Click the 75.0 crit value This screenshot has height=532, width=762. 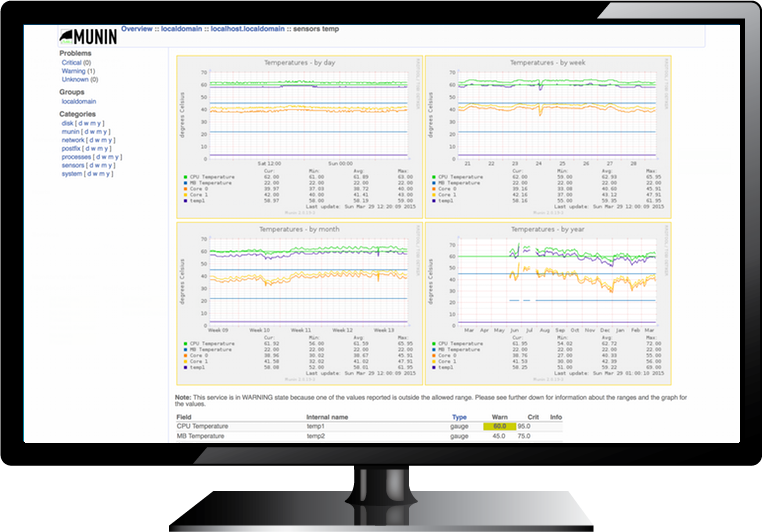pos(524,436)
